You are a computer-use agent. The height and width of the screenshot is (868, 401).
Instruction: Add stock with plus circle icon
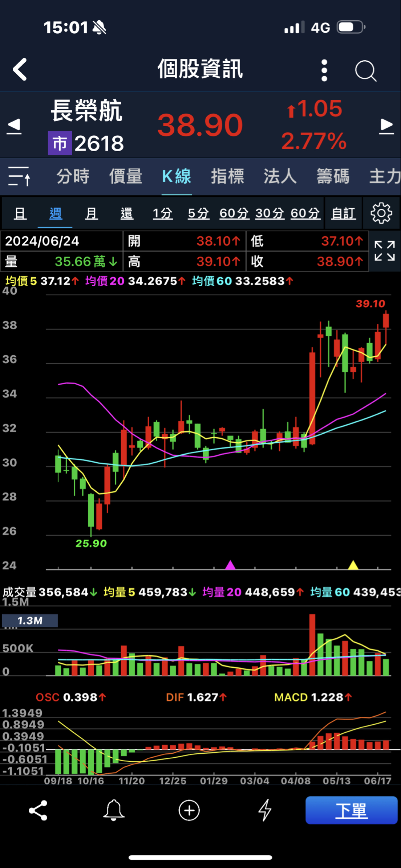[189, 810]
